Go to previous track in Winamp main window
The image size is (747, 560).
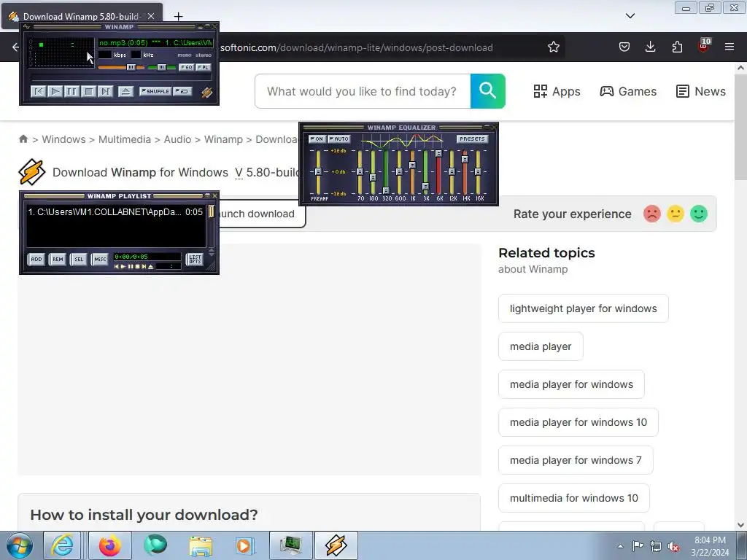coord(38,91)
